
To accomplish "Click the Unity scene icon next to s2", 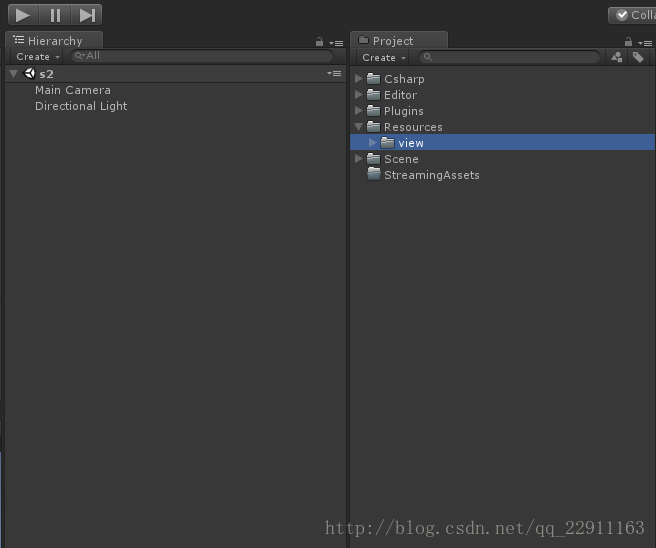I will coord(29,74).
